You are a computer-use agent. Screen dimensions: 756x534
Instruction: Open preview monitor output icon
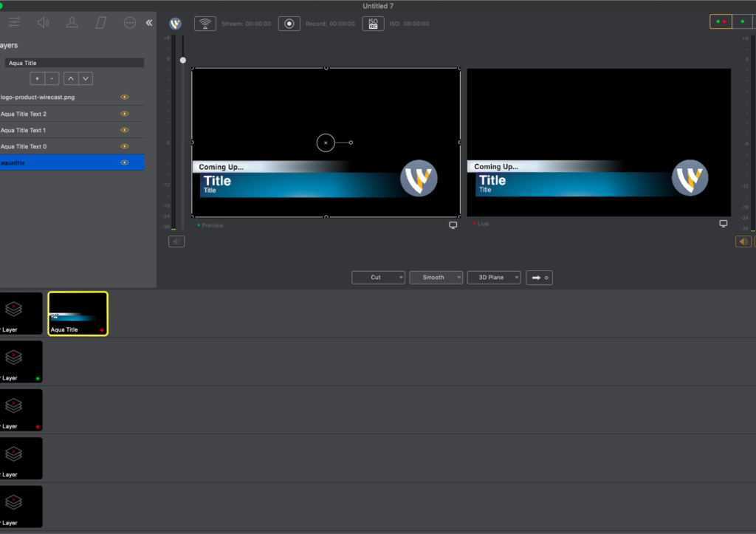(453, 225)
